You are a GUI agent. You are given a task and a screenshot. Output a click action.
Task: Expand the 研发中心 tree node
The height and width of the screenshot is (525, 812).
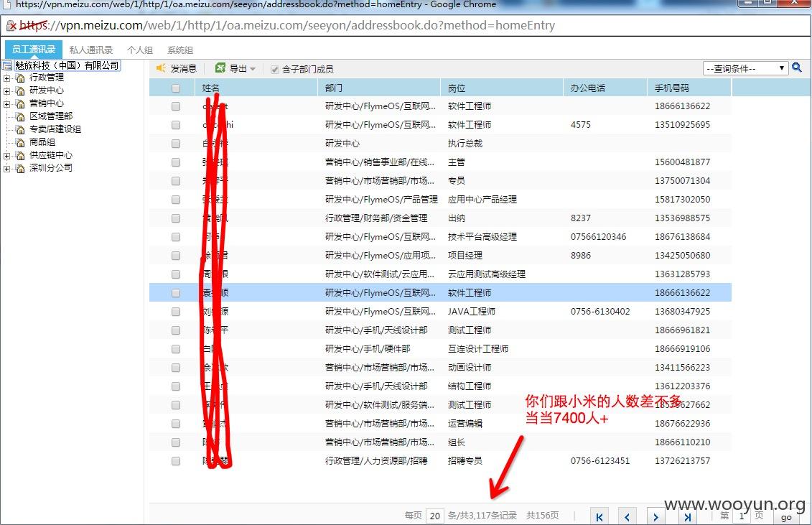tap(6, 91)
